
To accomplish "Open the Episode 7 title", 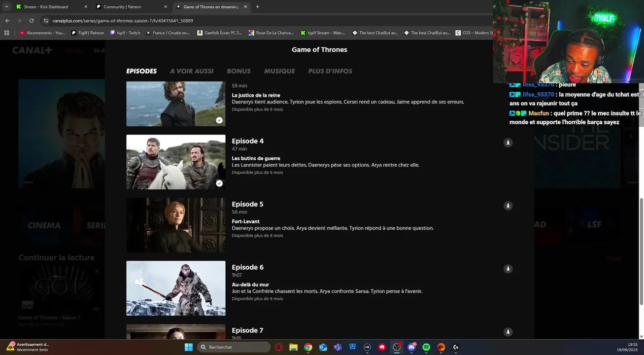I will 248,330.
